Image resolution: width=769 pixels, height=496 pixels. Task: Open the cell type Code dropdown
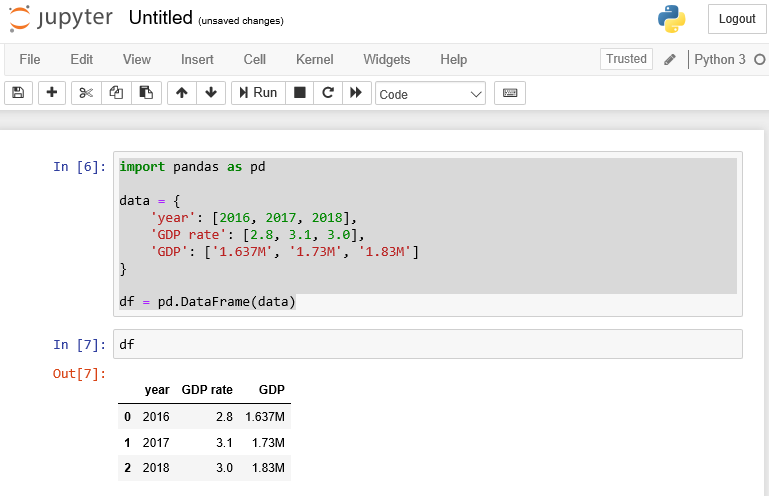431,94
